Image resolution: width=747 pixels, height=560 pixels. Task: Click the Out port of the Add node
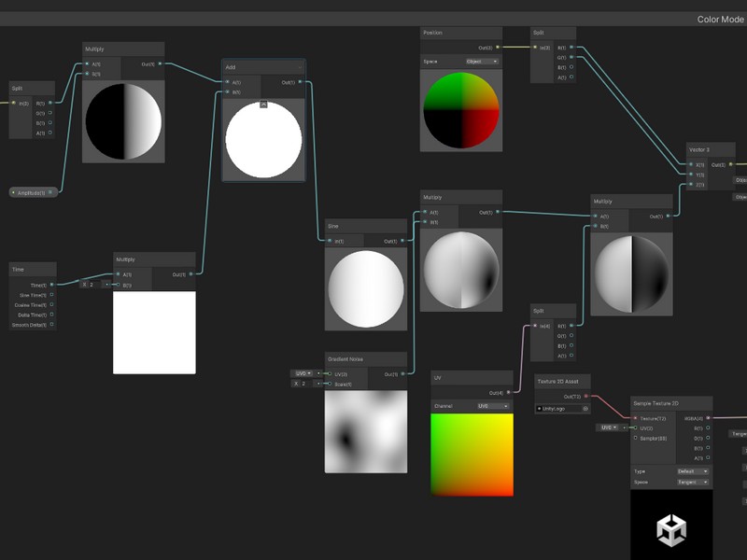click(x=302, y=82)
